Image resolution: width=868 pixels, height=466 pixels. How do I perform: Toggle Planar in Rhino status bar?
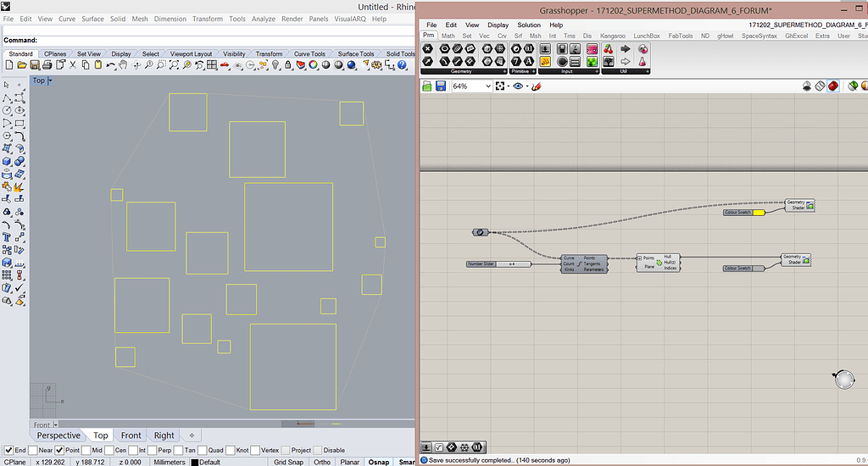coord(349,462)
